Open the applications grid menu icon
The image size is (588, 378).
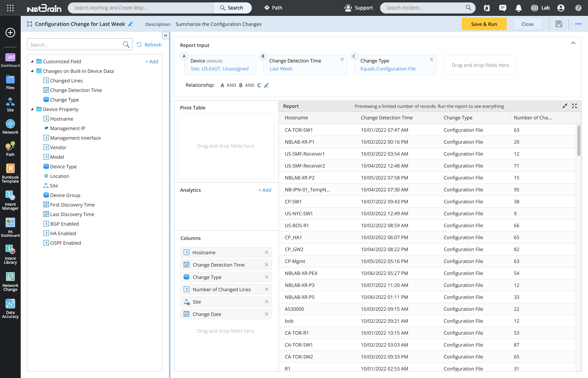(x=10, y=8)
